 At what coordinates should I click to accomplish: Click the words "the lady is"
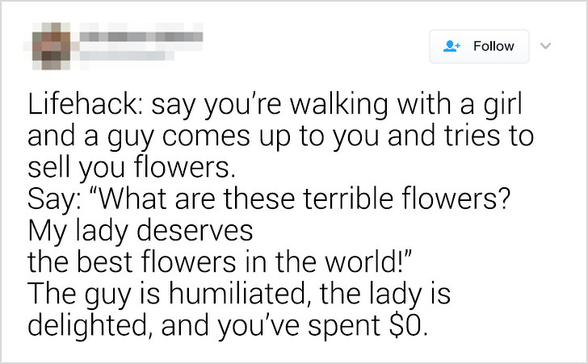click(x=385, y=294)
